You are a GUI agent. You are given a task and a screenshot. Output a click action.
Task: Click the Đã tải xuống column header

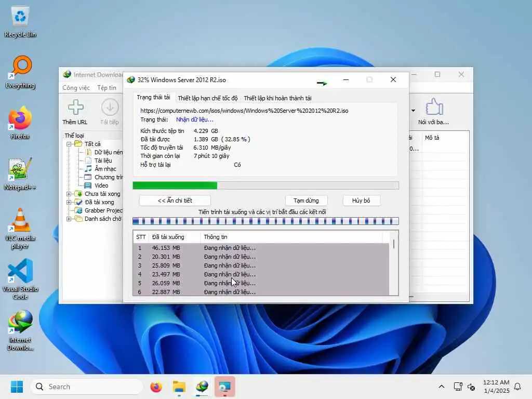(175, 237)
